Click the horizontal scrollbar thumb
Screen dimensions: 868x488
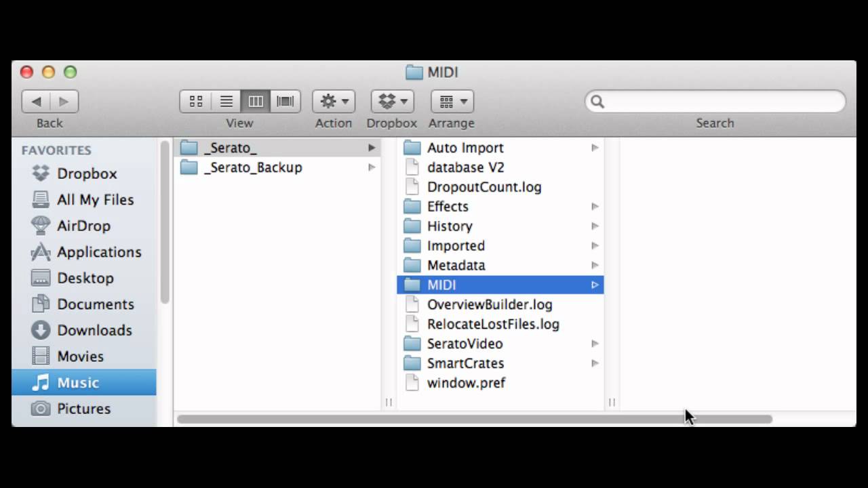(x=474, y=419)
